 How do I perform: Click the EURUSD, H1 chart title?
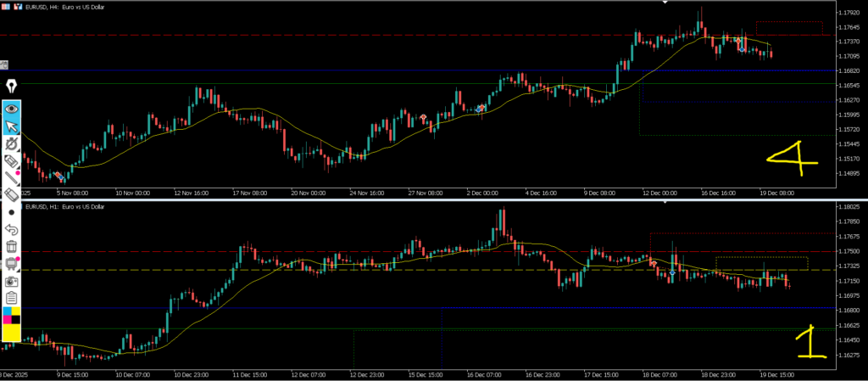(64, 206)
